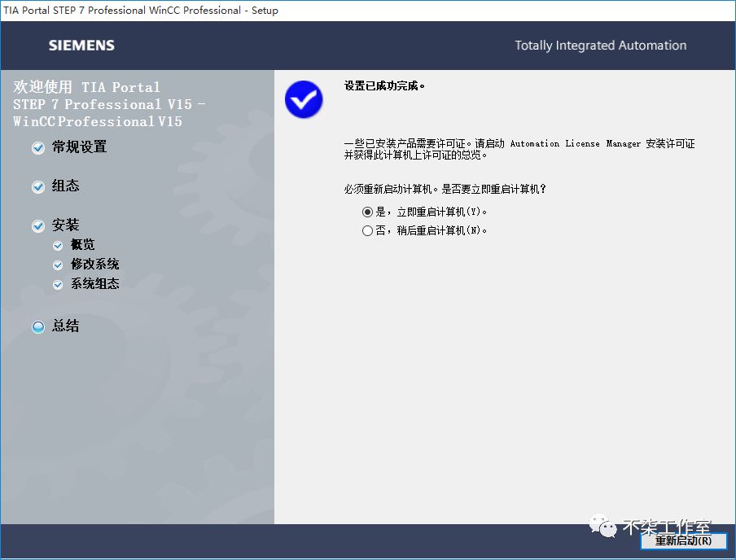Select the 系统组态 sub-step
The height and width of the screenshot is (560, 736).
coord(94,283)
